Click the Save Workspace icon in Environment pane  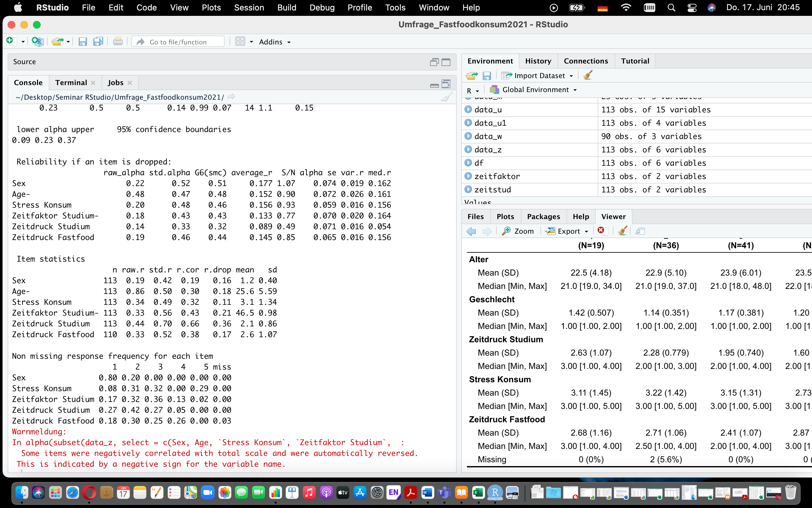coord(487,76)
